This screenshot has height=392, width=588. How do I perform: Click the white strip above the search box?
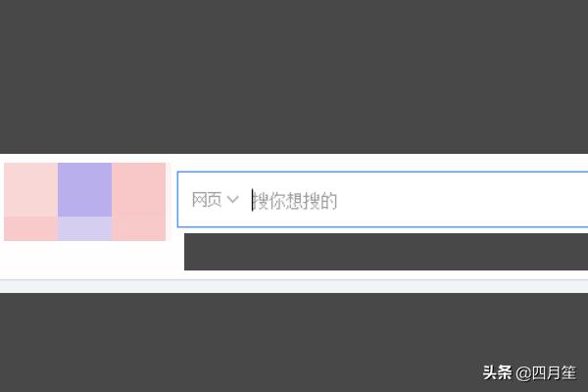[372, 162]
